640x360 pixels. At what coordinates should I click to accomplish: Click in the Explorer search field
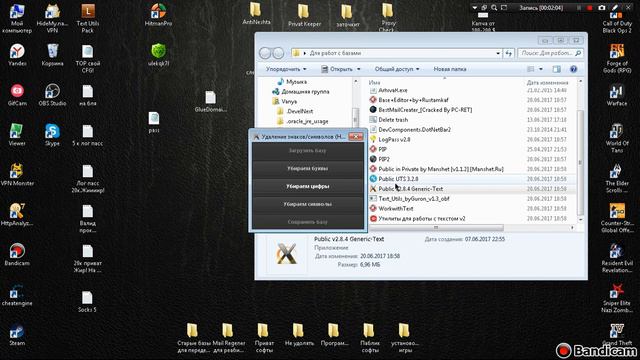(x=550, y=53)
